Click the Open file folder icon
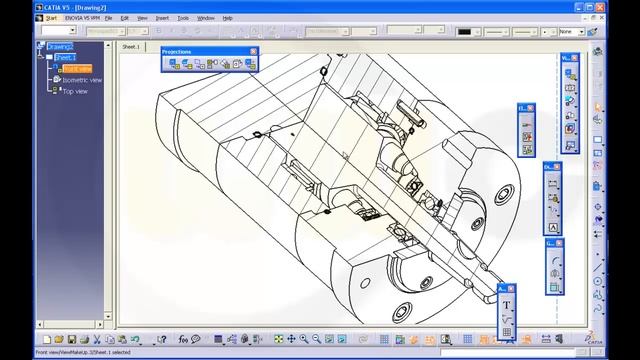 [59, 339]
